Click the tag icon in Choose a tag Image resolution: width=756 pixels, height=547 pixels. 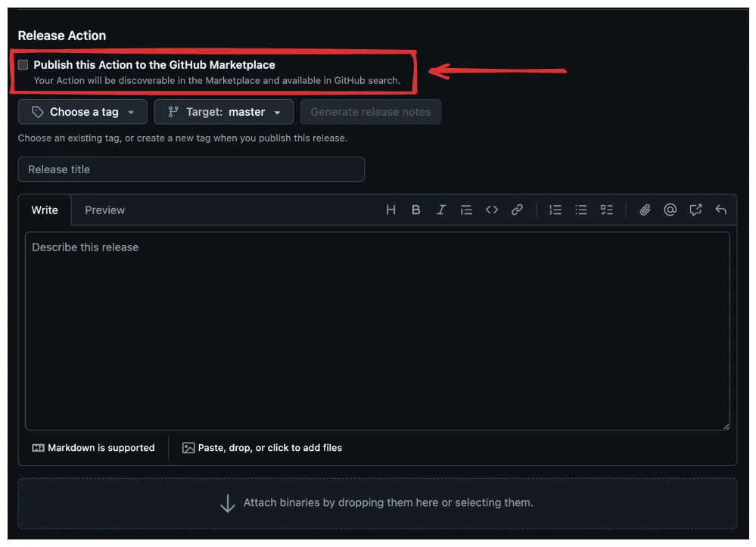[x=38, y=112]
